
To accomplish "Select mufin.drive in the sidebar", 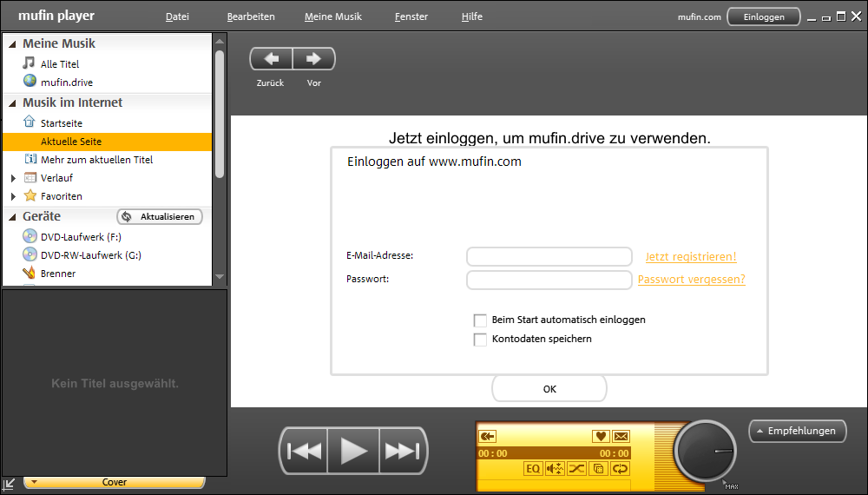I will [67, 82].
